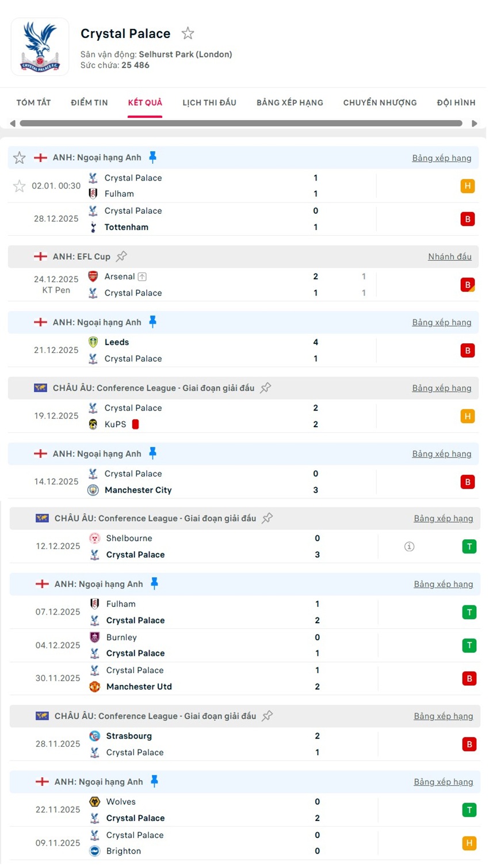Image resolution: width=489 pixels, height=868 pixels.
Task: Click the Crystal Palace club crest
Action: (x=40, y=47)
